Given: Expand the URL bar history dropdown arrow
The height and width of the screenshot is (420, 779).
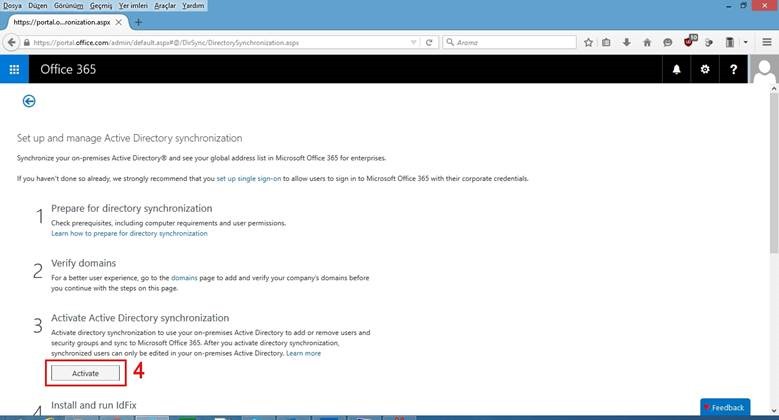Looking at the screenshot, I should point(413,43).
